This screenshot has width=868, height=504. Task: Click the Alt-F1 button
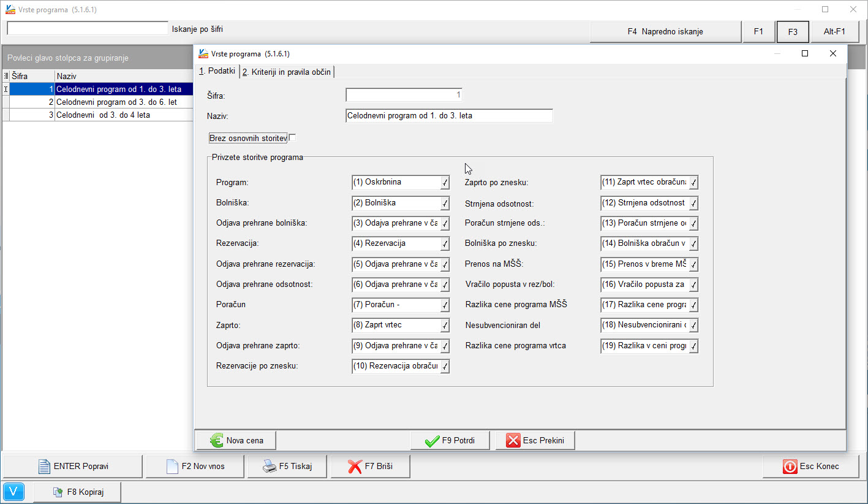click(834, 32)
